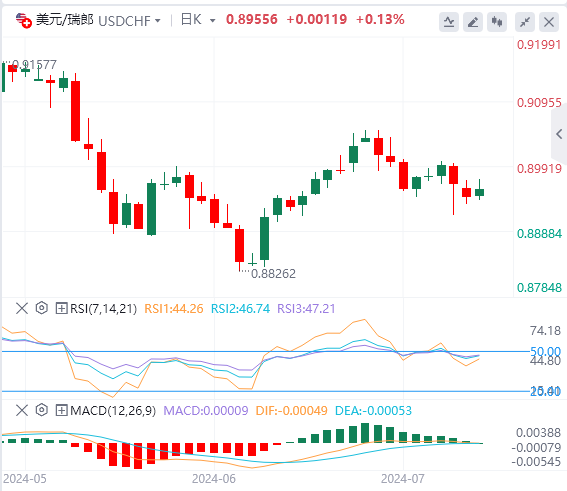The image size is (567, 491).
Task: Select the drawing pencil tool
Action: [473, 22]
